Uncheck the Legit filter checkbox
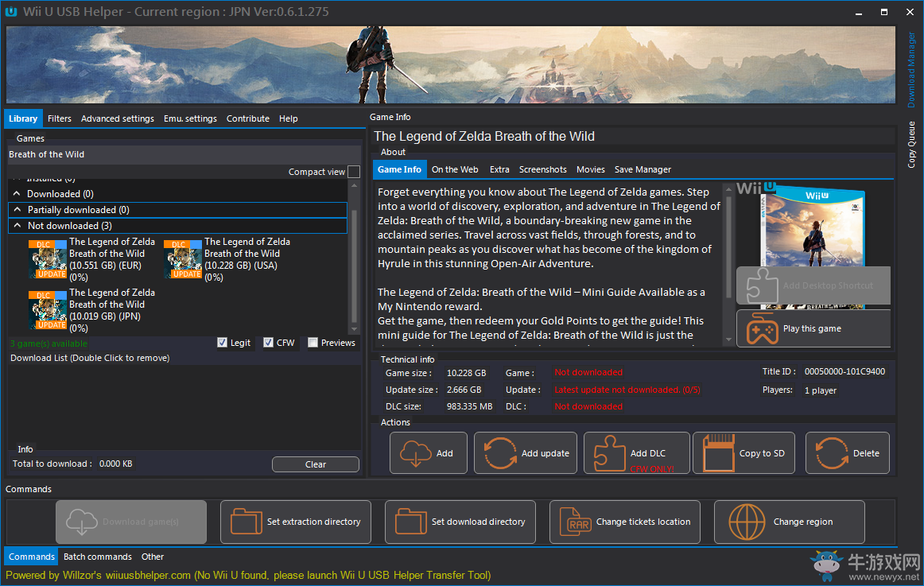The image size is (924, 586). [x=222, y=342]
